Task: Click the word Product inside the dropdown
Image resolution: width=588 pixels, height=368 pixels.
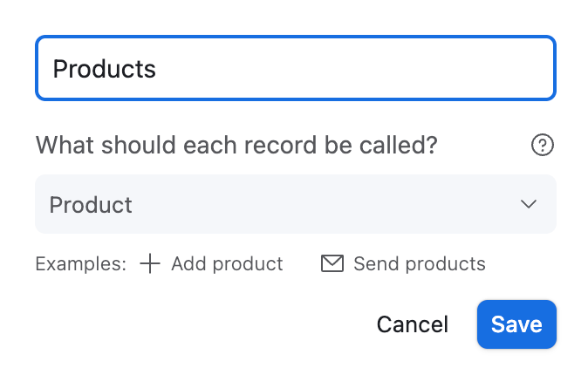Action: [91, 205]
